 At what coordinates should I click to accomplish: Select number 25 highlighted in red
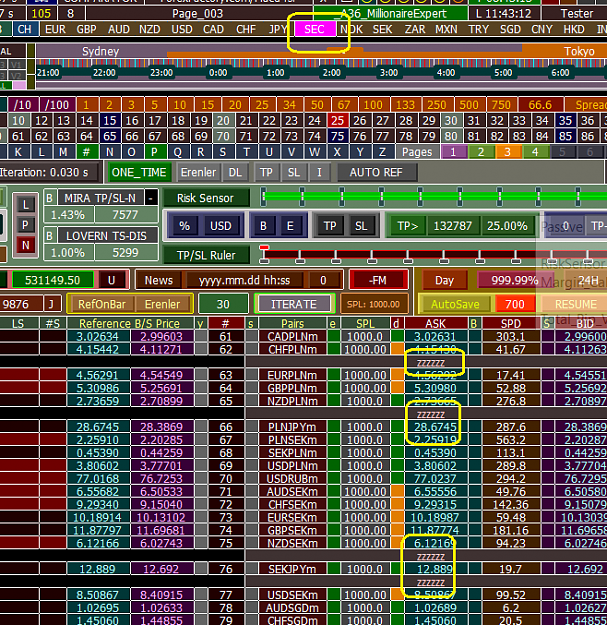click(x=338, y=120)
